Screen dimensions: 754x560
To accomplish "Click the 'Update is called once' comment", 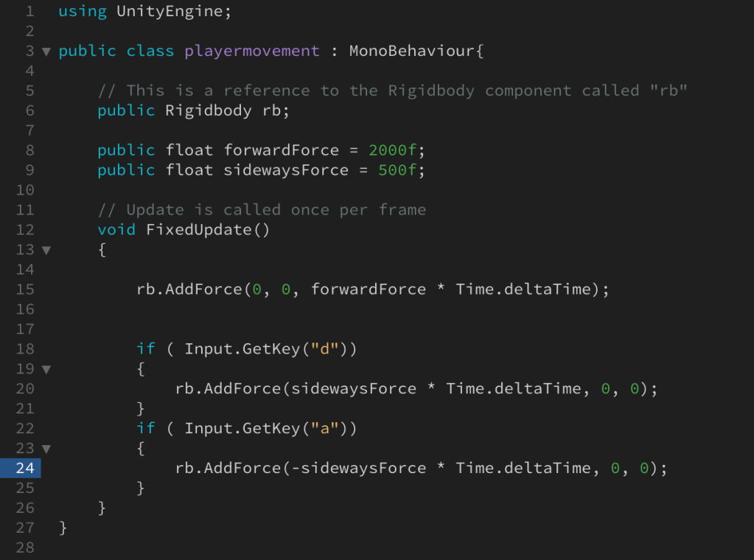I will (262, 210).
